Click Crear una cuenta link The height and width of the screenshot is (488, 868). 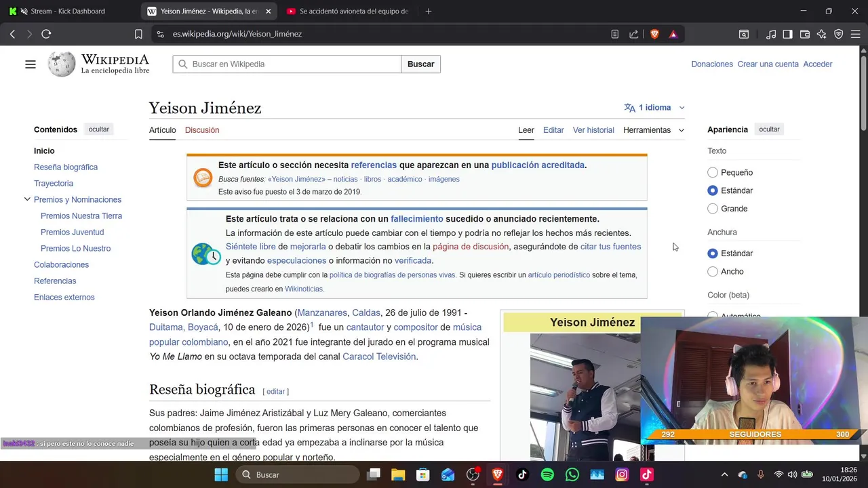768,64
